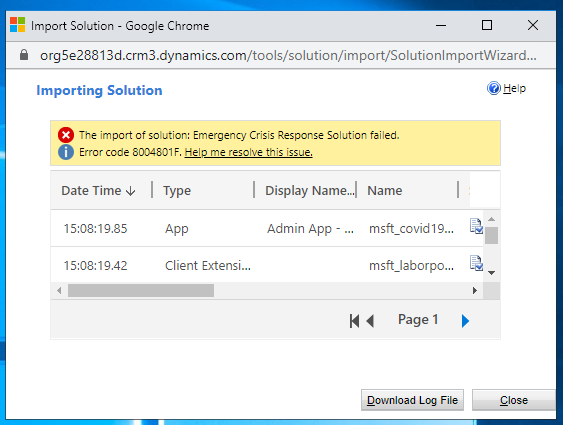Go to next page arrow
This screenshot has height=425, width=563.
click(465, 321)
